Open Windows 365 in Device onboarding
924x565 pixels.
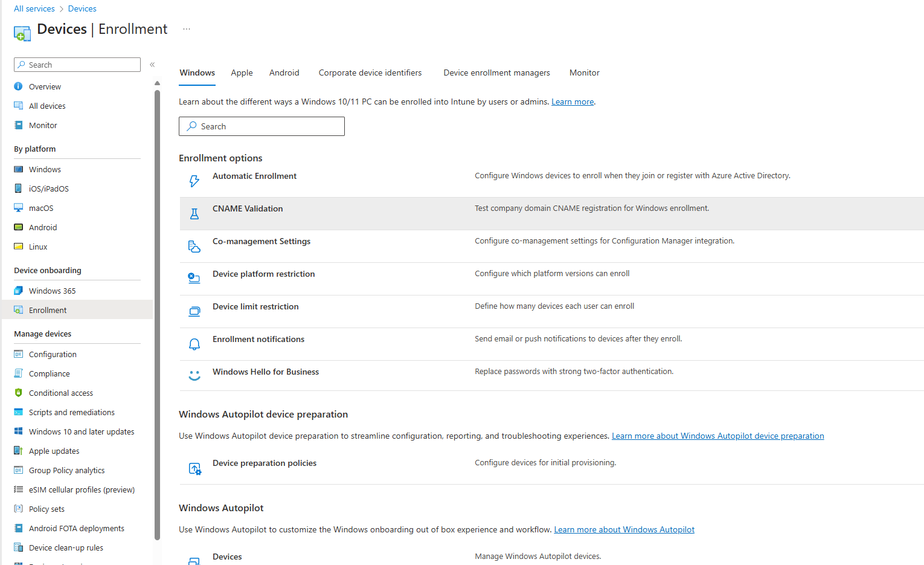click(53, 291)
